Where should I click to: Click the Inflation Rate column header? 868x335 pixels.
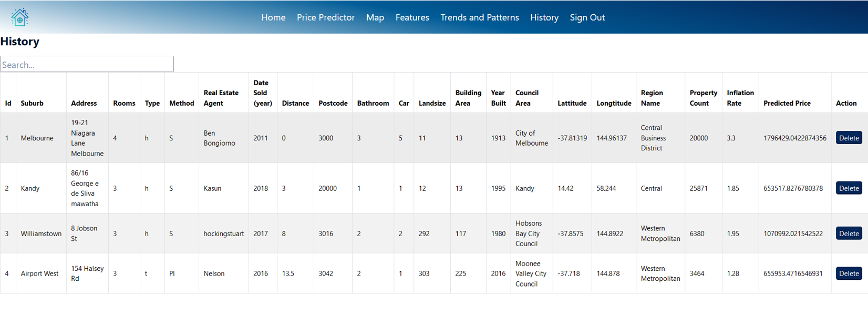click(740, 98)
